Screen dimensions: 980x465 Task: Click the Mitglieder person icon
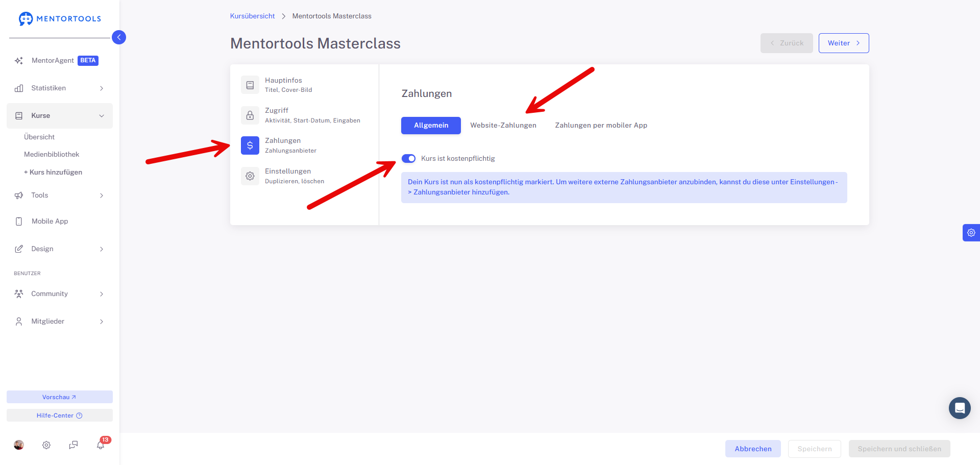click(19, 322)
